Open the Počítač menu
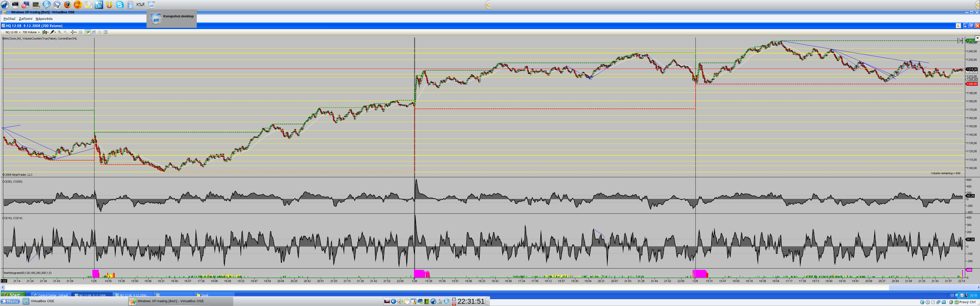 pyautogui.click(x=9, y=19)
